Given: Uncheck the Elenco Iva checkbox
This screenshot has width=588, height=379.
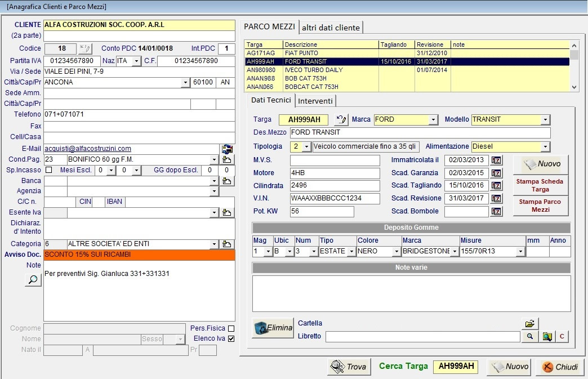Looking at the screenshot, I should pos(231,339).
